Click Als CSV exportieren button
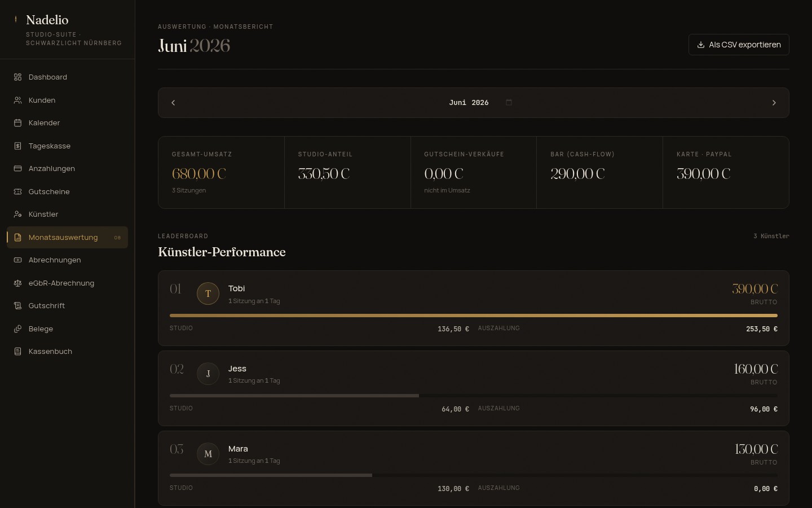 pyautogui.click(x=739, y=45)
